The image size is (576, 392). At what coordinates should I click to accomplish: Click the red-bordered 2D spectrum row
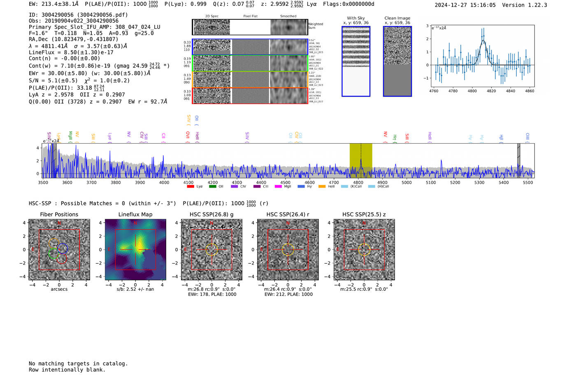[250, 95]
